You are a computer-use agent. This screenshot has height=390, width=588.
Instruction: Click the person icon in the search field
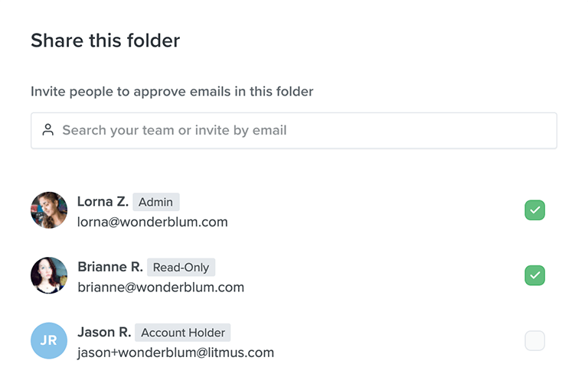tap(48, 130)
